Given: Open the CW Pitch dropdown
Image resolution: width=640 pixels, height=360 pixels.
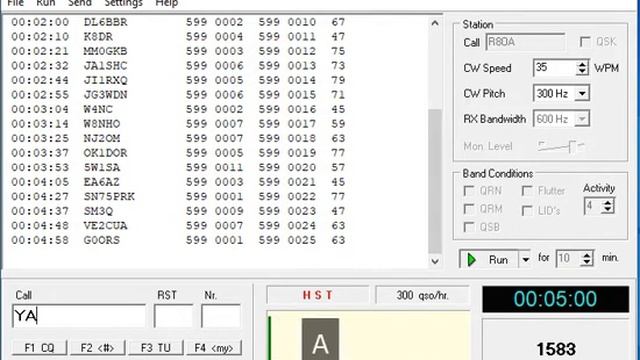Looking at the screenshot, I should (582, 93).
